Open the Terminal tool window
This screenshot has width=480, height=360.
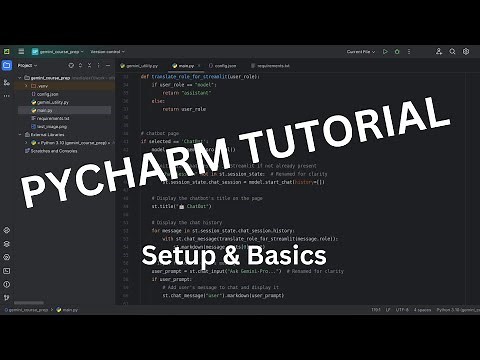click(x=7, y=271)
